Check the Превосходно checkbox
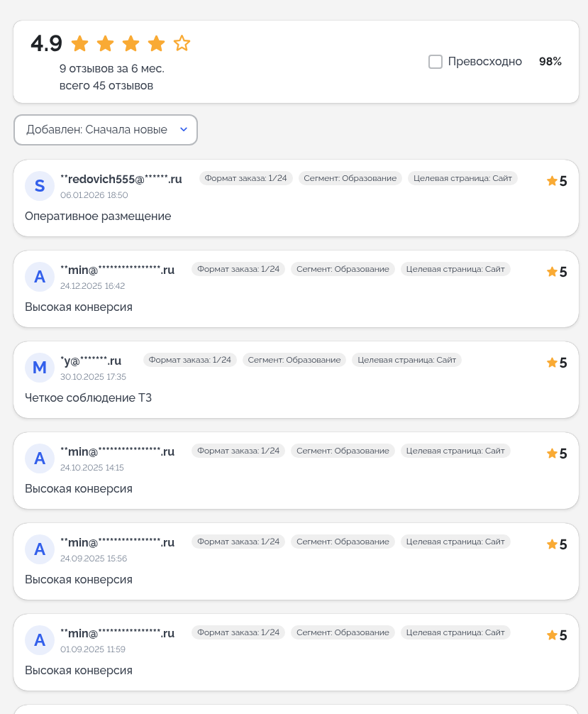The height and width of the screenshot is (714, 588). point(436,62)
